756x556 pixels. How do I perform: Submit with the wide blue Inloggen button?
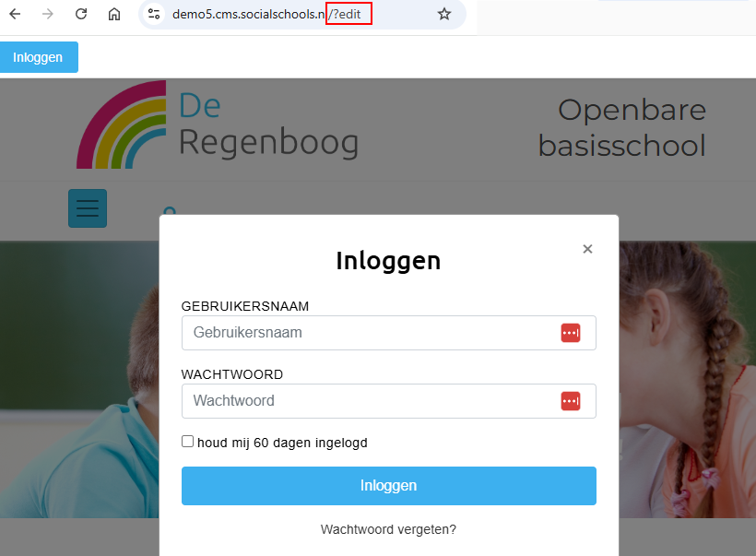[x=389, y=486]
